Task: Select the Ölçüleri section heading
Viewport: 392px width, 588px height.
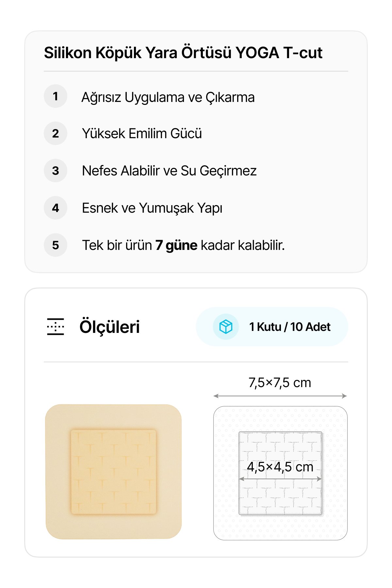Action: pos(109,327)
